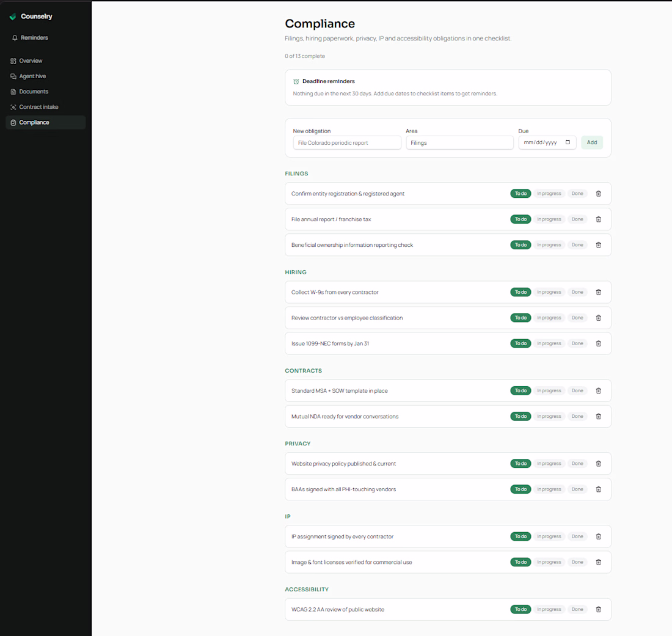Remove the IP assignment item

(598, 536)
